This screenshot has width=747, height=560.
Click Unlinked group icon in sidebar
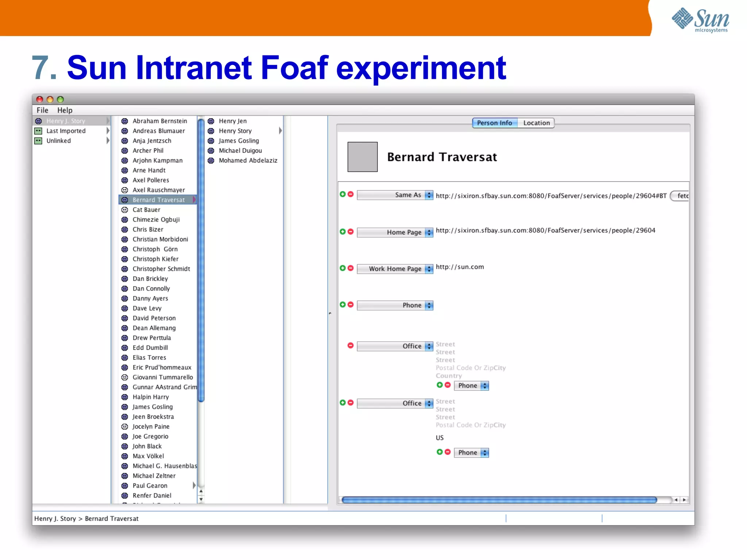tap(38, 141)
